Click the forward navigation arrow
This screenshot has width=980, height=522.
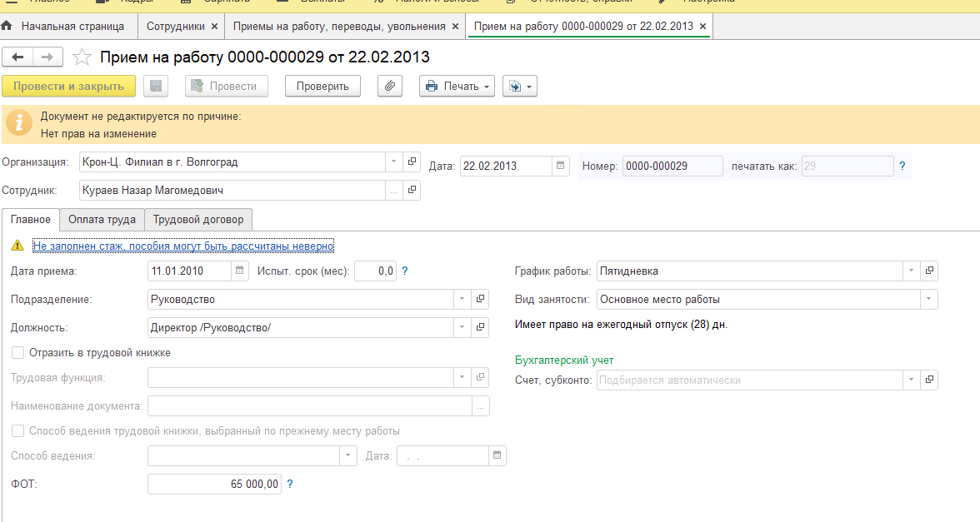[47, 57]
